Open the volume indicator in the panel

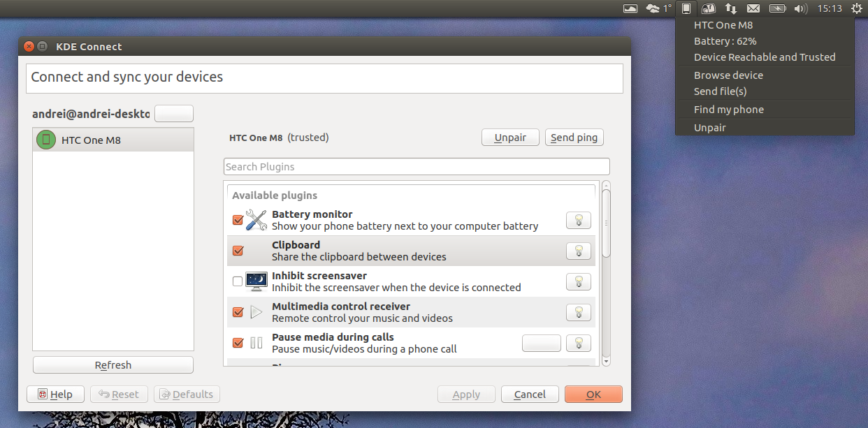point(800,8)
